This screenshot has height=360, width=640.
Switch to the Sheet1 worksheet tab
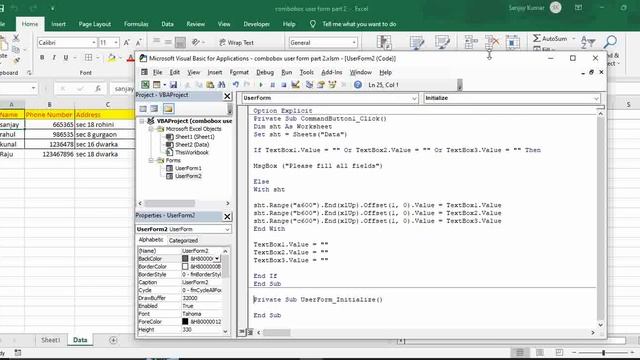[x=50, y=340]
